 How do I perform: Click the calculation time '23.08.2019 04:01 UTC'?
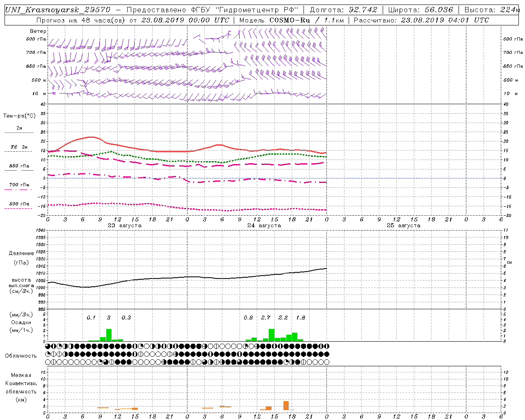point(445,20)
